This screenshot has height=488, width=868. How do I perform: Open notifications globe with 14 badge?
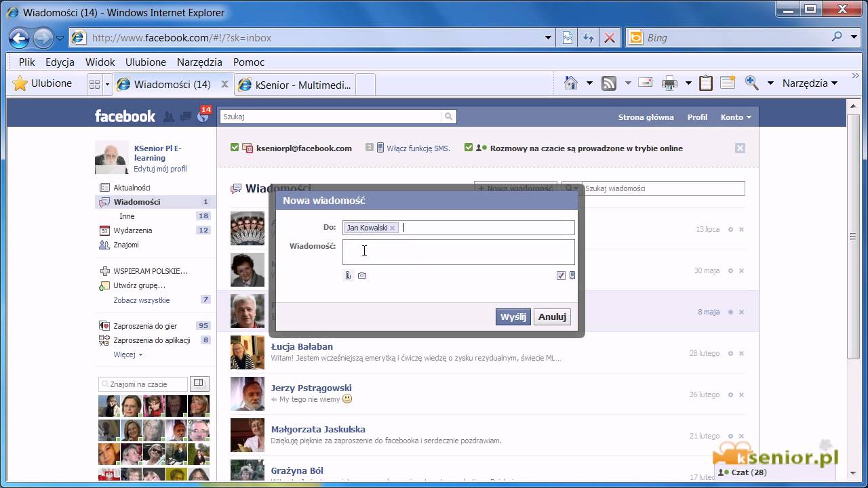click(202, 117)
